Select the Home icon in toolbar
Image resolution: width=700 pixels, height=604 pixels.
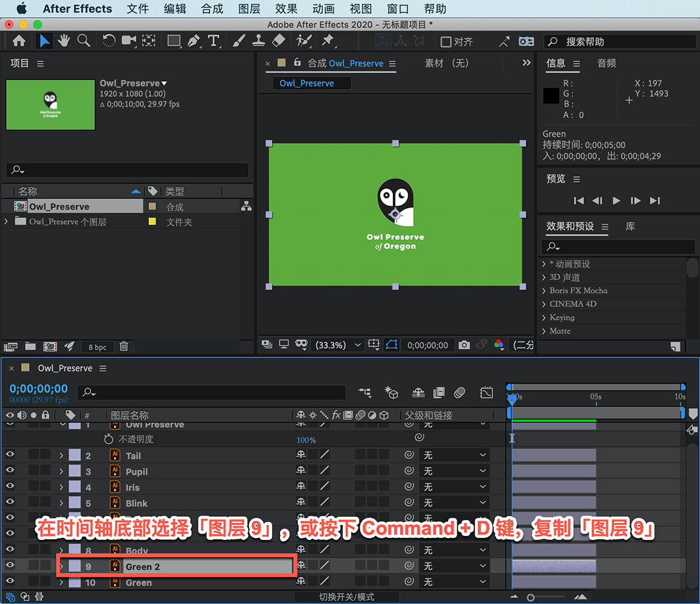[18, 41]
